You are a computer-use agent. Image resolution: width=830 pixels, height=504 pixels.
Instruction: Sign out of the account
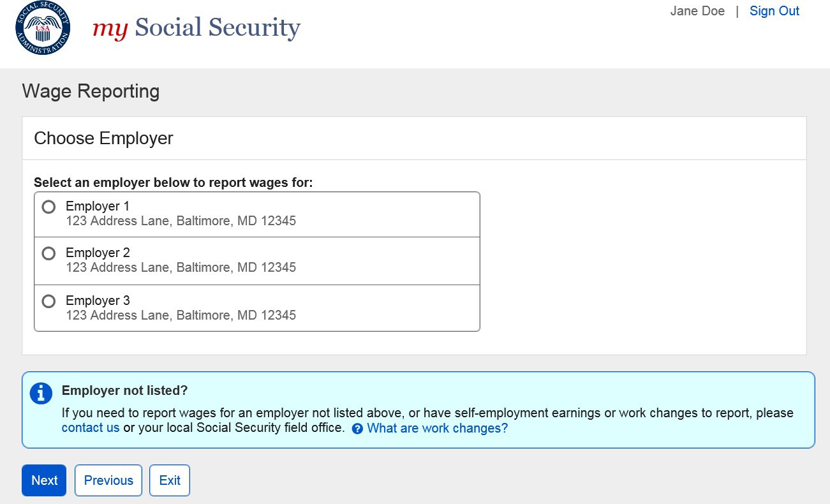pos(774,11)
